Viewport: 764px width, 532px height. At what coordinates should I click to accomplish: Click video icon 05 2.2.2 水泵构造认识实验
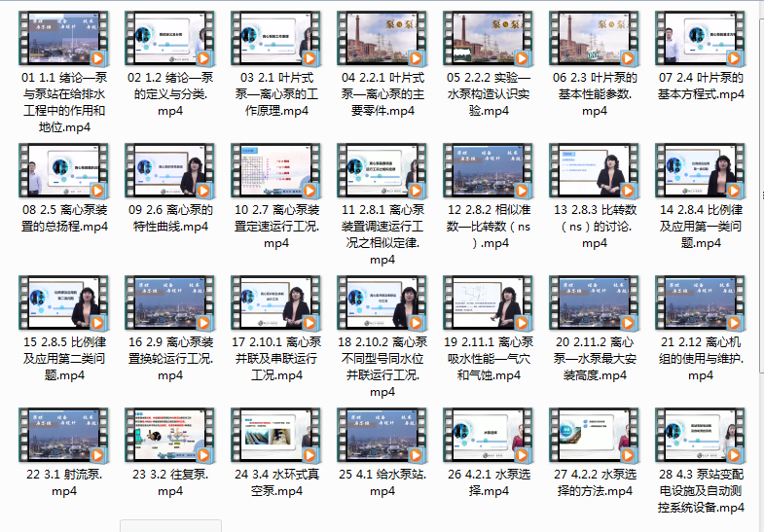489,39
